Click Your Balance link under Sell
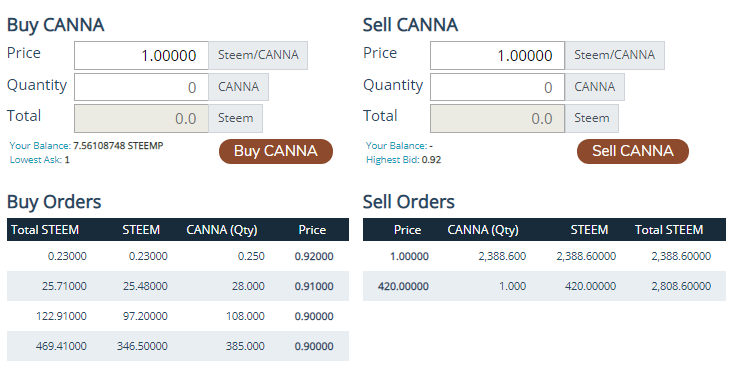 [396, 146]
